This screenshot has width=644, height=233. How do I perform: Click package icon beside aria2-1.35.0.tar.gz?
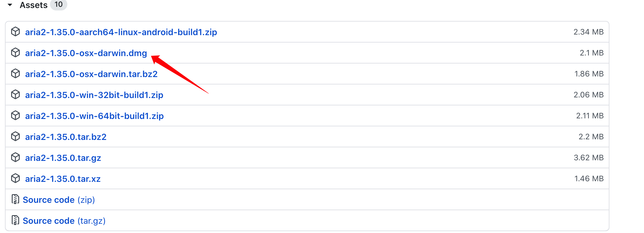point(15,157)
